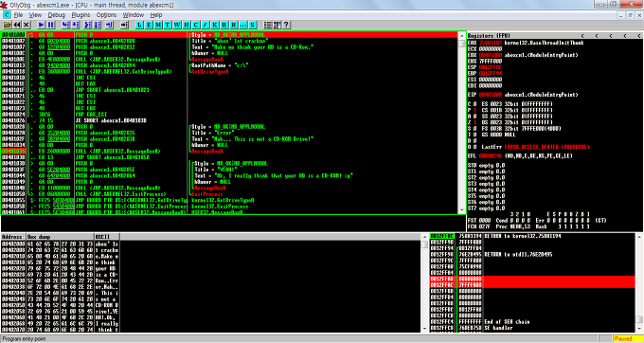Open Patches window with slash icon

pyautogui.click(x=206, y=25)
